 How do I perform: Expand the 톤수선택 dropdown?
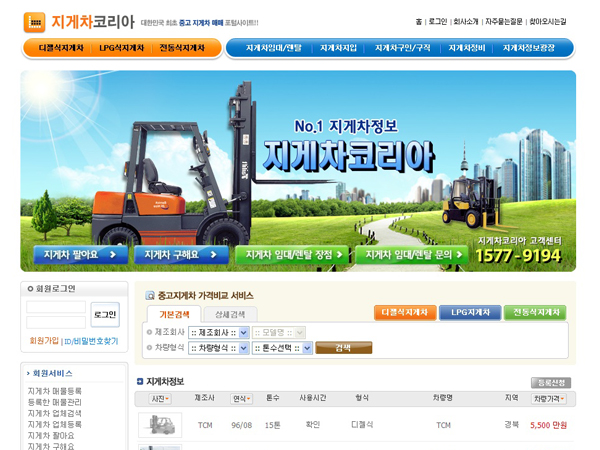coord(281,348)
